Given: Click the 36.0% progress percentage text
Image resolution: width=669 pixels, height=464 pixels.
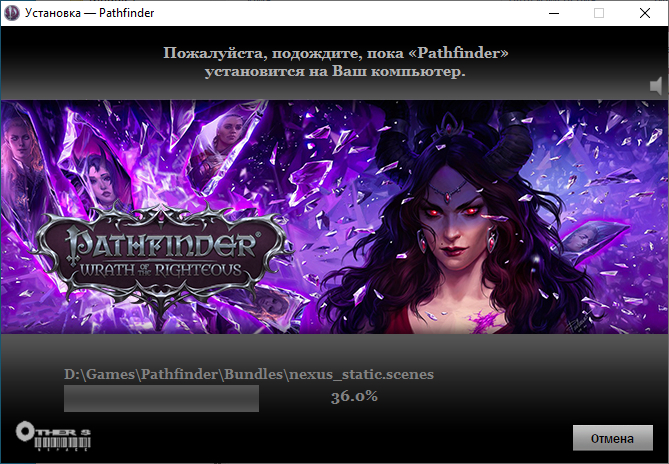Looking at the screenshot, I should coord(354,397).
